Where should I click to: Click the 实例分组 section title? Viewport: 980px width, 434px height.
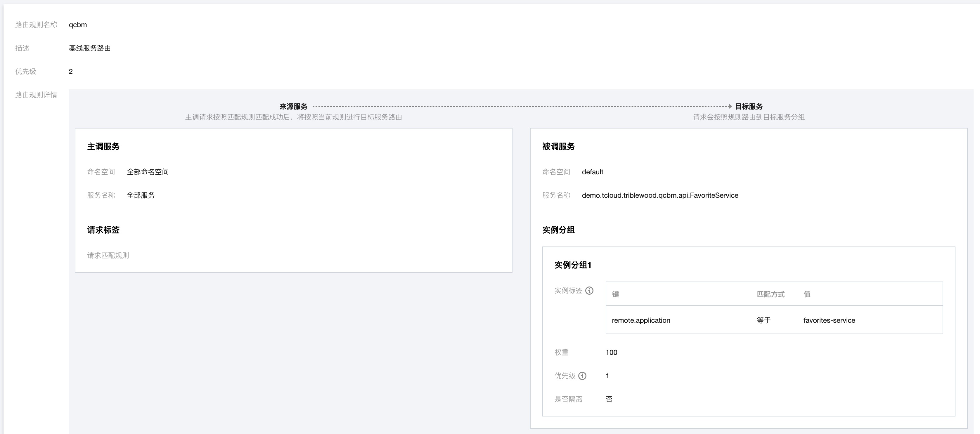coord(558,230)
